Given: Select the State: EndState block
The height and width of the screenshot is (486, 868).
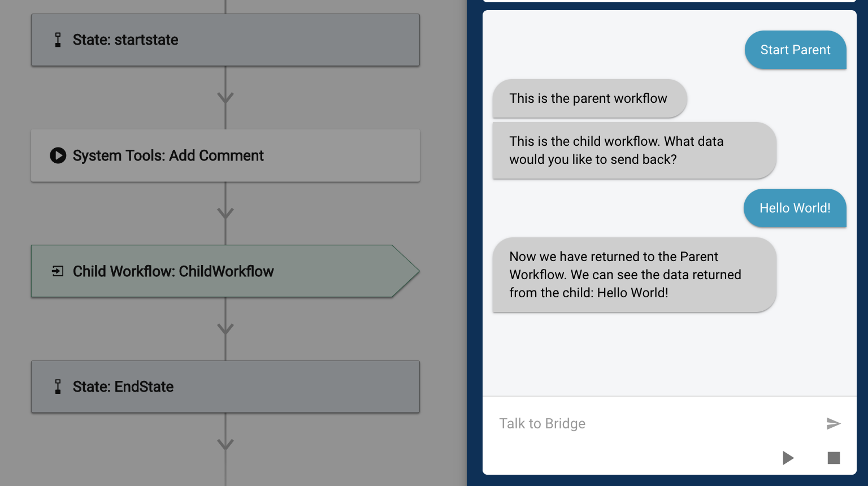Looking at the screenshot, I should (225, 387).
